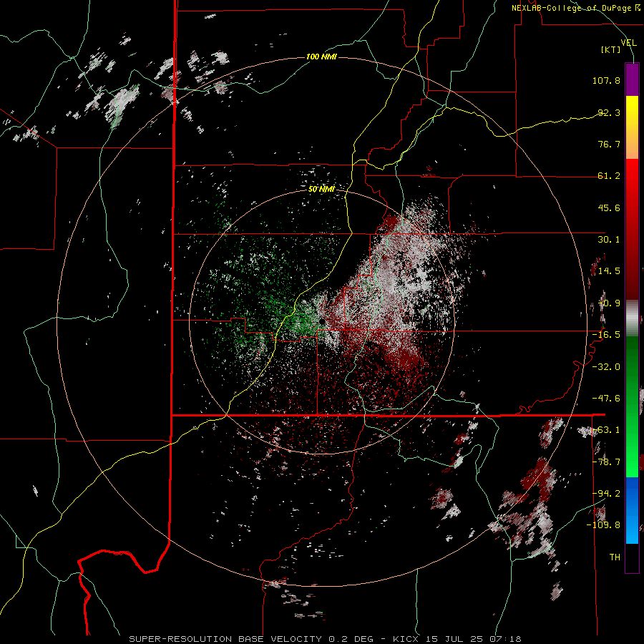This screenshot has width=644, height=644.
Task: Pick the black TH segment of the velocity scale
Action: (632, 557)
